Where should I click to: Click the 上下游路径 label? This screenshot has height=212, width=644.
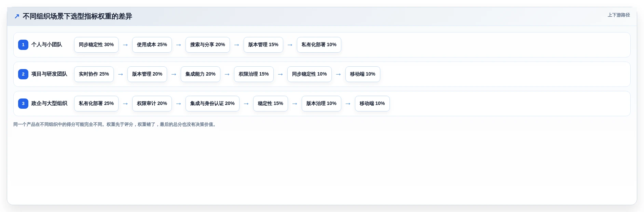(618, 15)
